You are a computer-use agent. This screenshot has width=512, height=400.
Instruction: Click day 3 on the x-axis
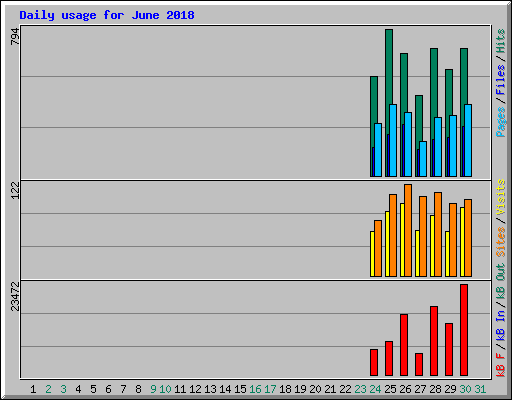tap(63, 389)
